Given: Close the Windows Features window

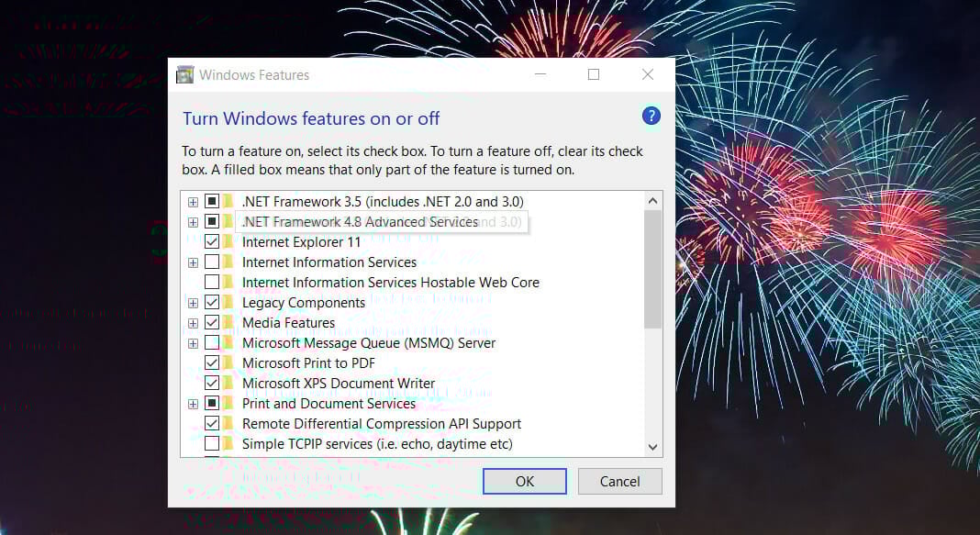Looking at the screenshot, I should 648,74.
